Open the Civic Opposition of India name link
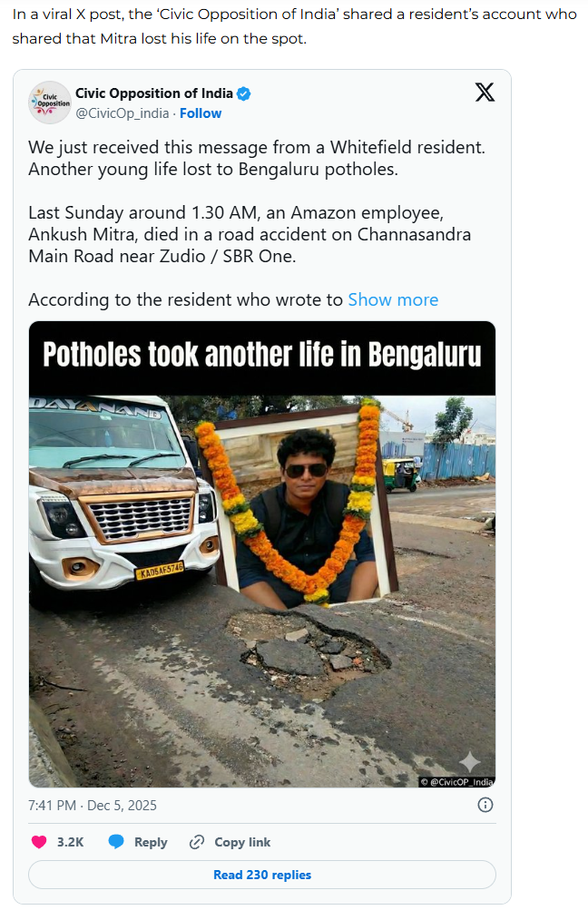This screenshot has height=910, width=588. tap(154, 93)
